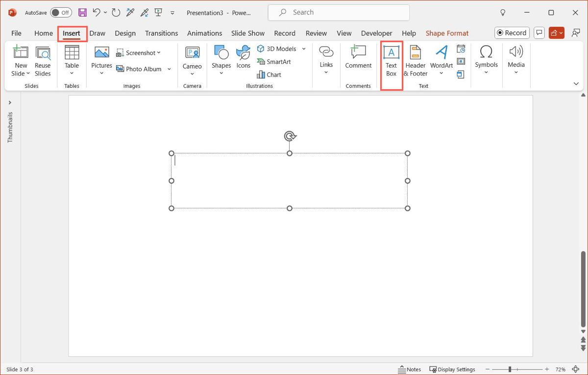Viewport: 588px width, 375px height.
Task: Open the Undo history dropdown arrow
Action: (105, 13)
